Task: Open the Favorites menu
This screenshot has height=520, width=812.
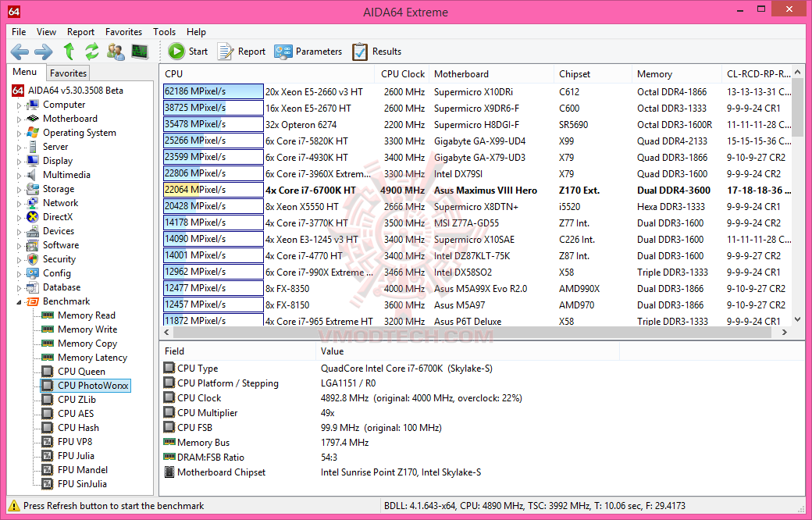Action: [124, 31]
